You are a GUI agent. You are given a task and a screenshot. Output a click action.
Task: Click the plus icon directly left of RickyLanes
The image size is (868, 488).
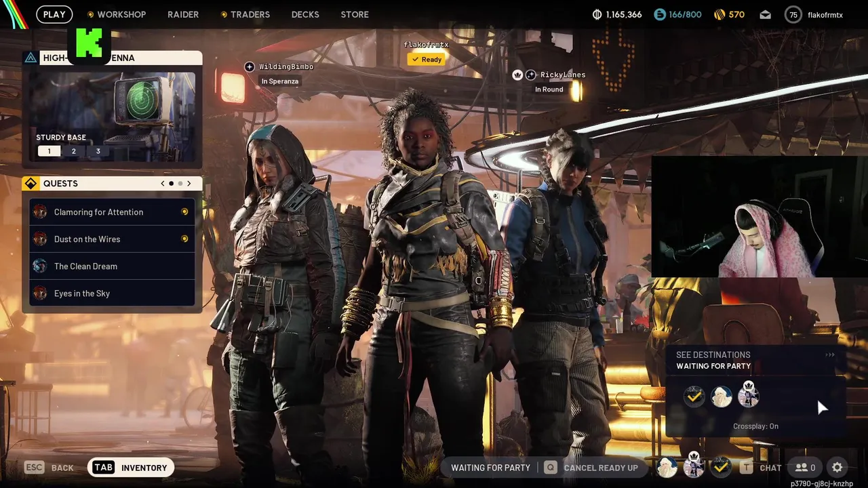531,75
